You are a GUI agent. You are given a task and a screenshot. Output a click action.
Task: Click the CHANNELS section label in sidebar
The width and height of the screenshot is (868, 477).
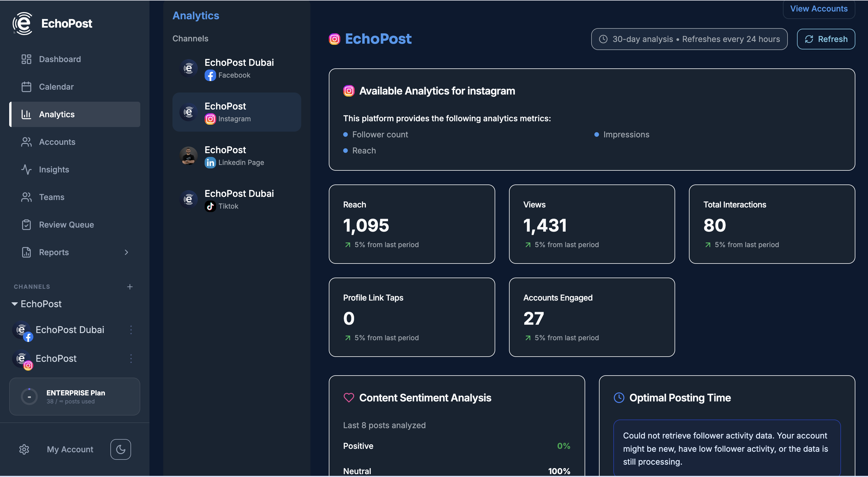pos(32,287)
